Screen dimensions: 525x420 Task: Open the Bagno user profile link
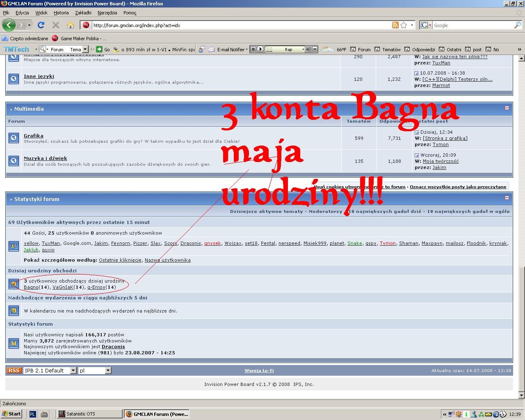[31, 287]
